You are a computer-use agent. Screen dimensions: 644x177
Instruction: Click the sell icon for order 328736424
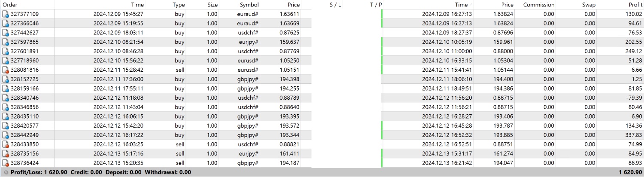tap(6, 163)
